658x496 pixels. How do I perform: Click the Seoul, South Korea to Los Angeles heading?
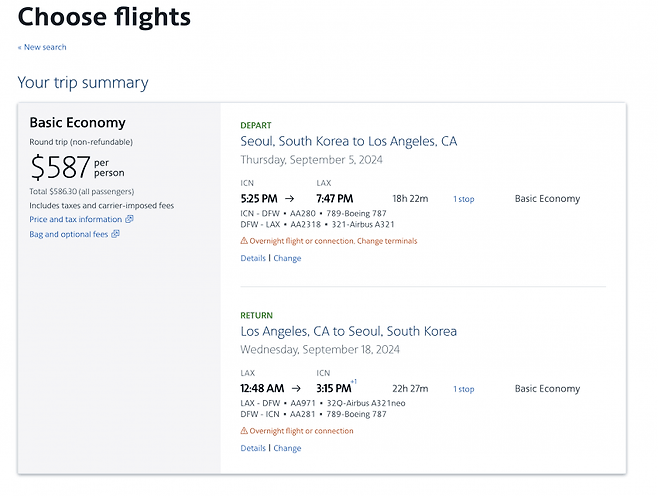348,141
